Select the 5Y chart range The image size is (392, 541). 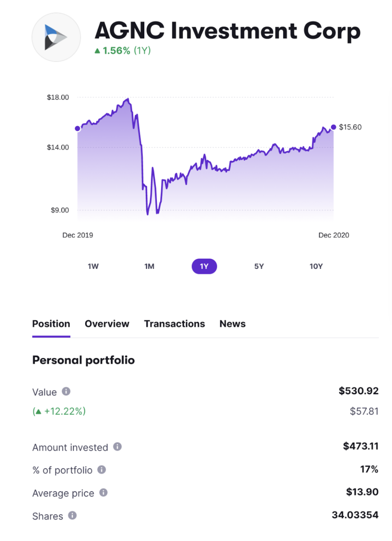pyautogui.click(x=259, y=266)
